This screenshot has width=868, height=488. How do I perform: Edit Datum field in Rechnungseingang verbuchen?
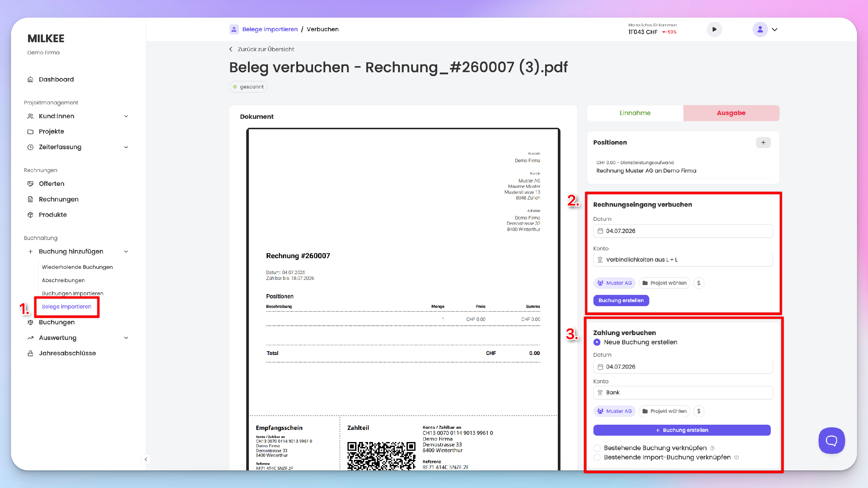tap(683, 231)
